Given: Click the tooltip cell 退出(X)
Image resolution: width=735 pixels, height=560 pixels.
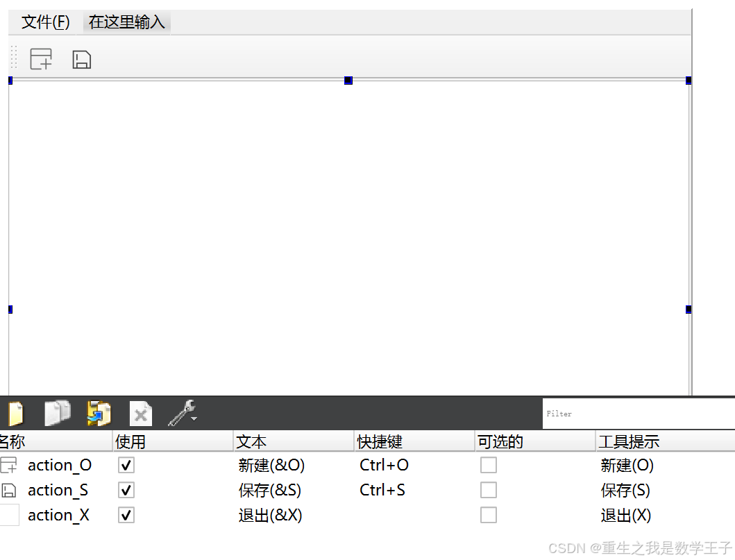Looking at the screenshot, I should (x=626, y=515).
